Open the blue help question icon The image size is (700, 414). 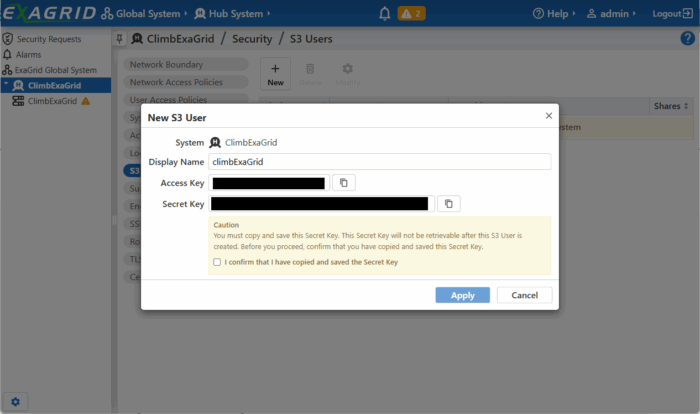[687, 39]
